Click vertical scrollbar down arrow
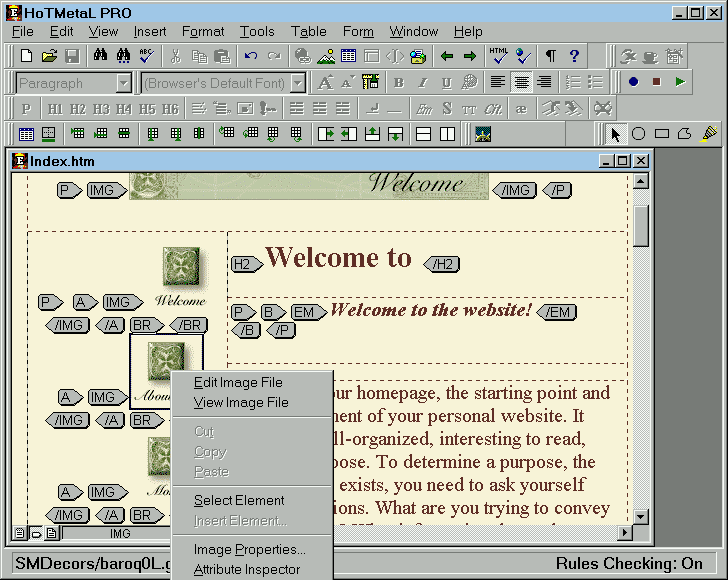The width and height of the screenshot is (728, 580). (x=641, y=516)
